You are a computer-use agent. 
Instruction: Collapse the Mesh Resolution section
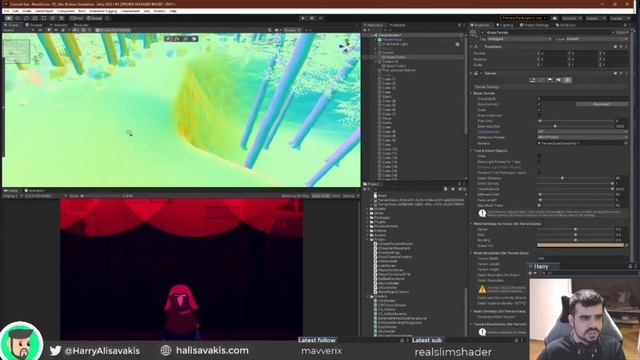pos(471,253)
